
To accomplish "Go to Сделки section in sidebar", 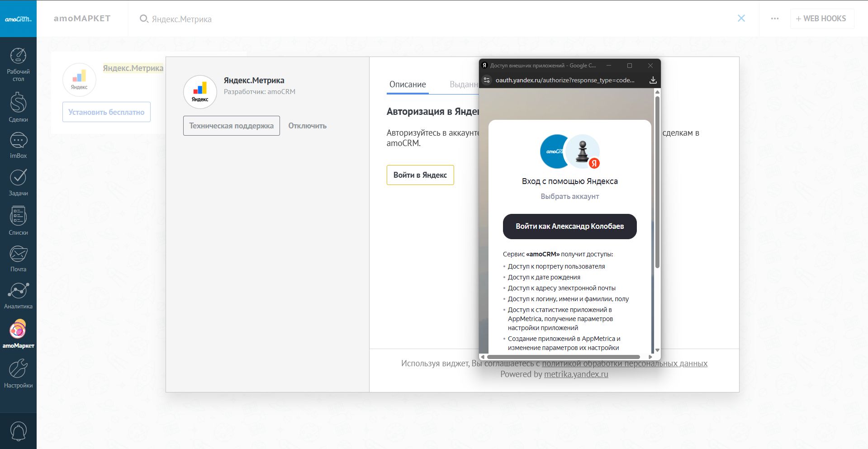I will pyautogui.click(x=18, y=107).
